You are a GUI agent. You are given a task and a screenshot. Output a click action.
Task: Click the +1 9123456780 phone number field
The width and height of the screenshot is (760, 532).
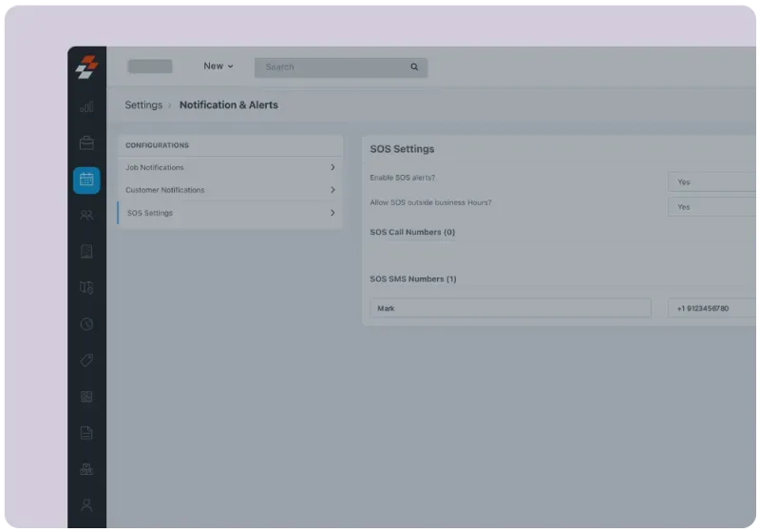click(712, 308)
